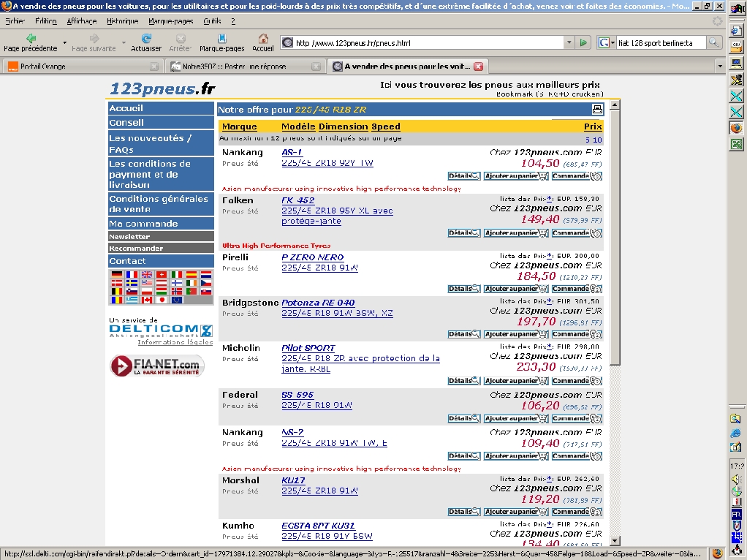The image size is (747, 560).
Task: Click the FR language indicator
Action: [737, 515]
